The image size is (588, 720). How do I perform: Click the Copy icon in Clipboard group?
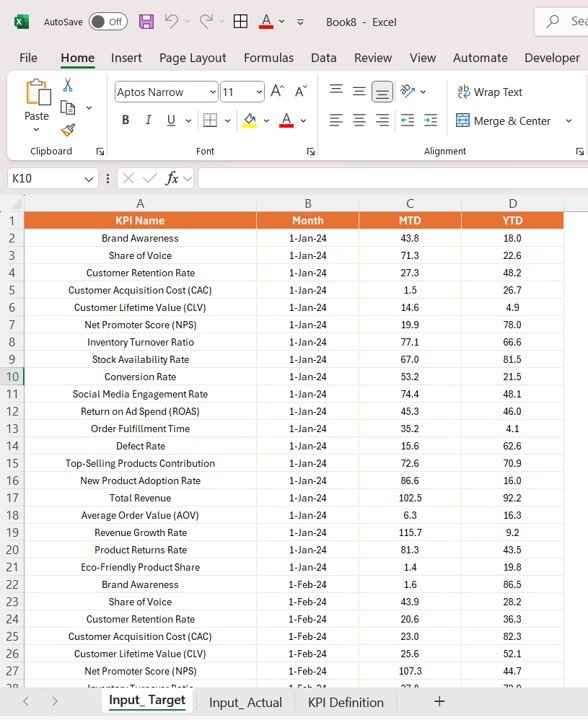pyautogui.click(x=68, y=107)
